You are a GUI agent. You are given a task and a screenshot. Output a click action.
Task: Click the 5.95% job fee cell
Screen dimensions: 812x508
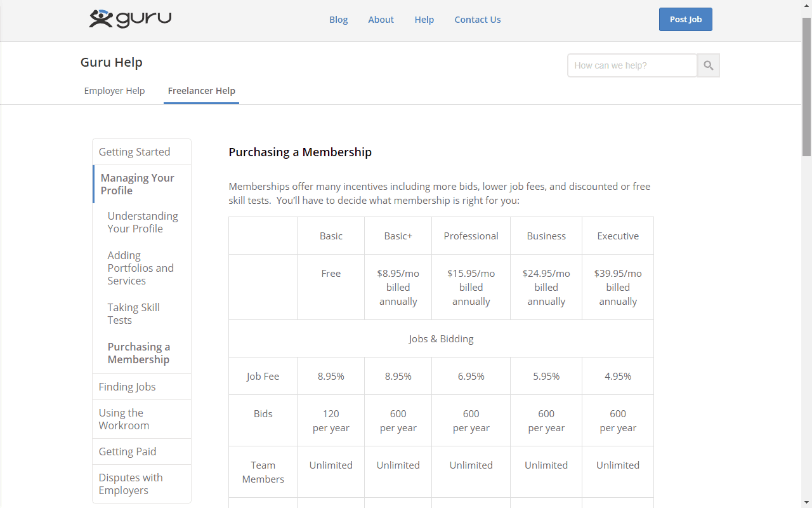(546, 376)
